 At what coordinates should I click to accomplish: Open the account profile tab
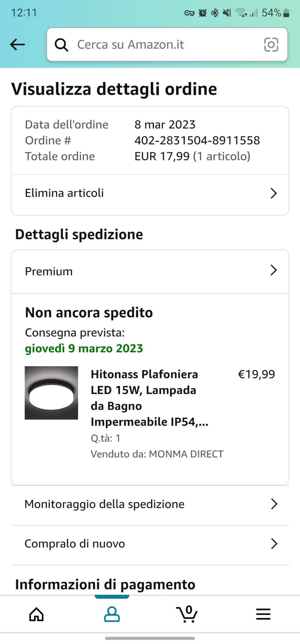[112, 614]
